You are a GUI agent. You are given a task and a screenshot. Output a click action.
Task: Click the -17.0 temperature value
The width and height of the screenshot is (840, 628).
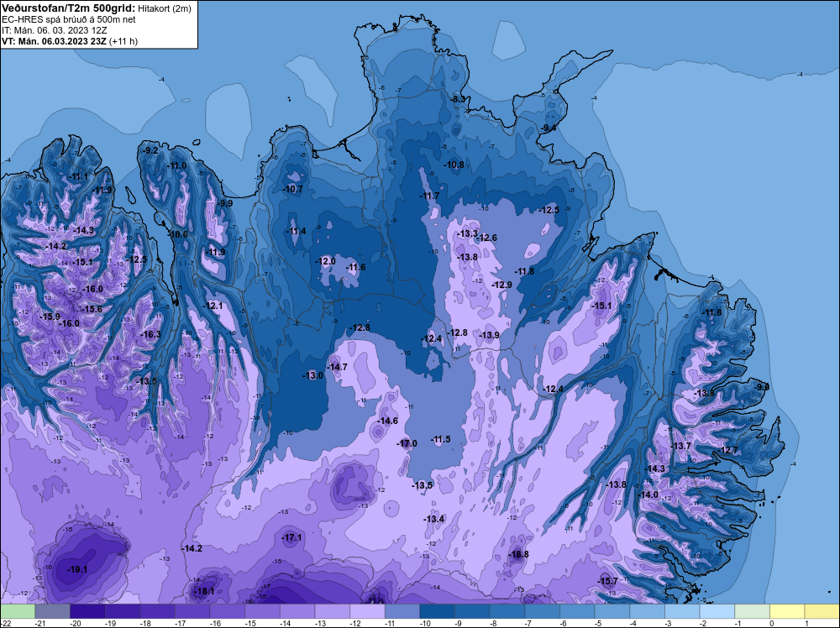pyautogui.click(x=407, y=443)
